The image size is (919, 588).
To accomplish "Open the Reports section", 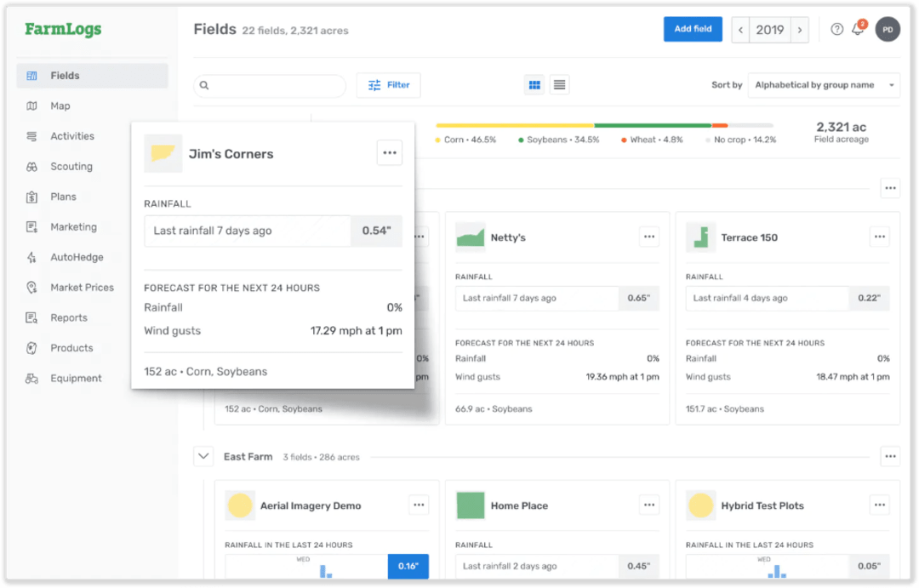I will point(66,317).
